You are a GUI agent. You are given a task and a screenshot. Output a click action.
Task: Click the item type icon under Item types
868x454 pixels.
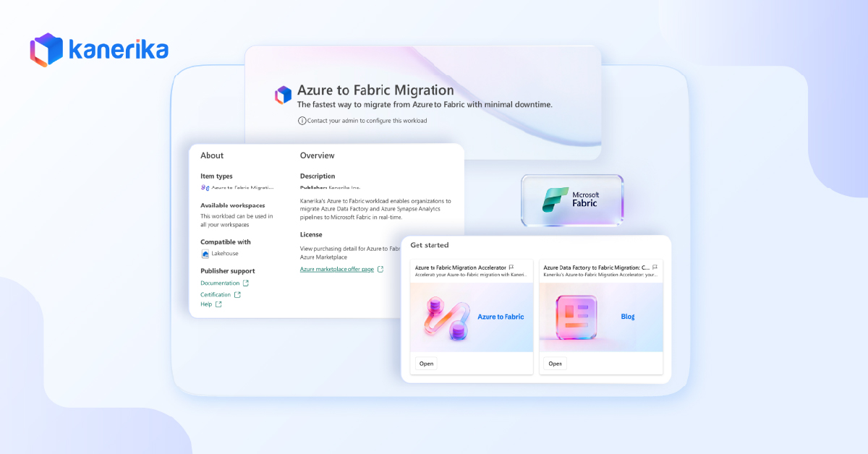[205, 188]
